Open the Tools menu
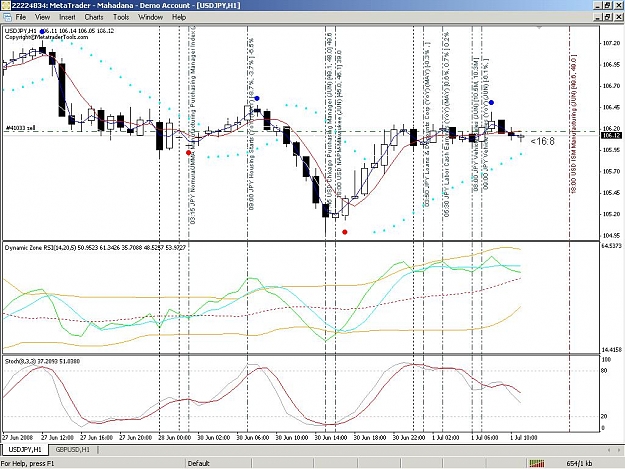The width and height of the screenshot is (625, 469). point(121,17)
